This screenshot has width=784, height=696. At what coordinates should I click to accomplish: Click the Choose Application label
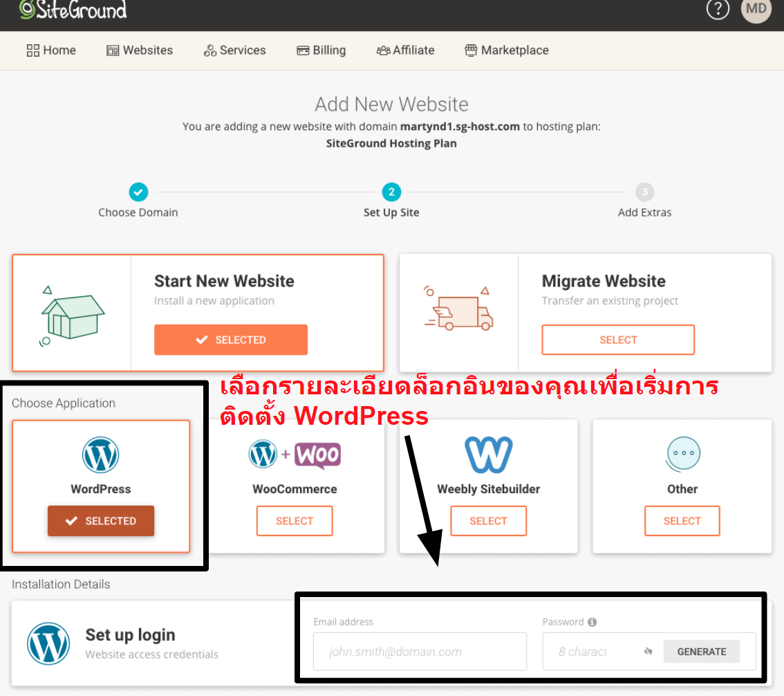click(x=64, y=403)
